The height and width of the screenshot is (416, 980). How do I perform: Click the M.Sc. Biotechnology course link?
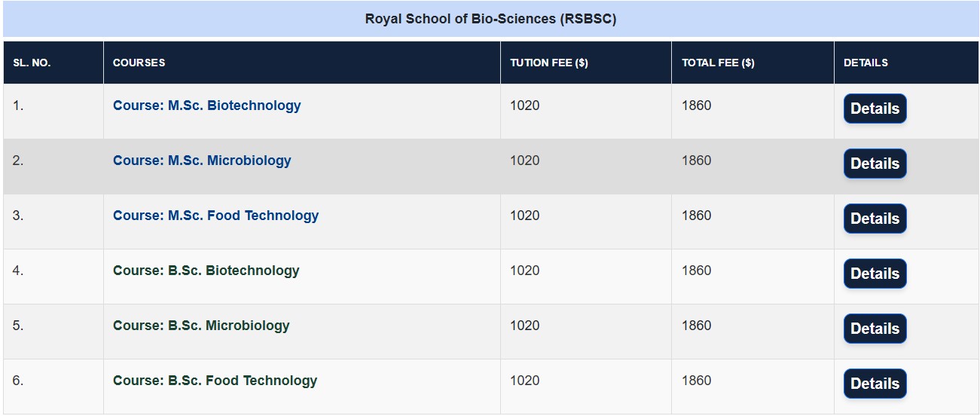tap(206, 106)
